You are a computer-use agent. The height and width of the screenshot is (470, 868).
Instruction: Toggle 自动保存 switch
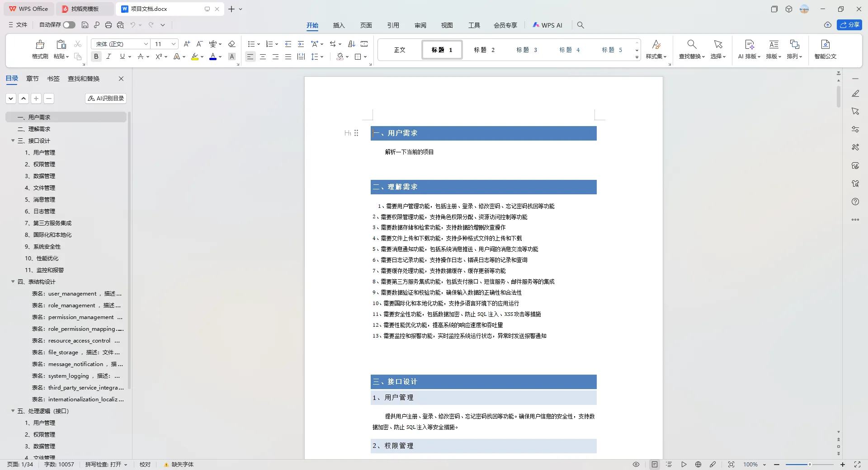tap(69, 25)
